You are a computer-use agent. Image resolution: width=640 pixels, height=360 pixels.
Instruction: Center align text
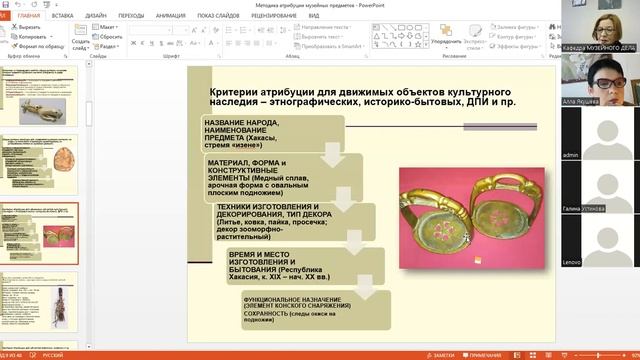(238, 43)
